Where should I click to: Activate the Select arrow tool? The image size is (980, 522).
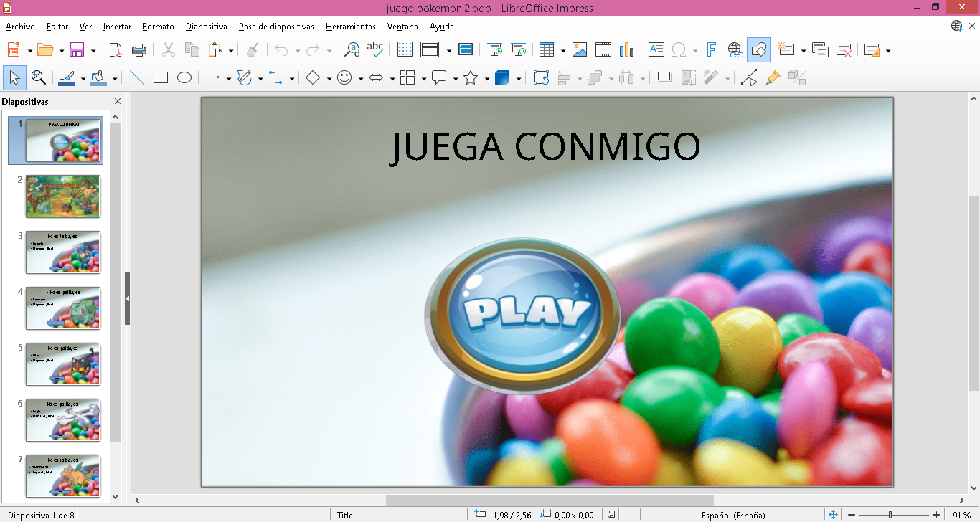pos(14,77)
